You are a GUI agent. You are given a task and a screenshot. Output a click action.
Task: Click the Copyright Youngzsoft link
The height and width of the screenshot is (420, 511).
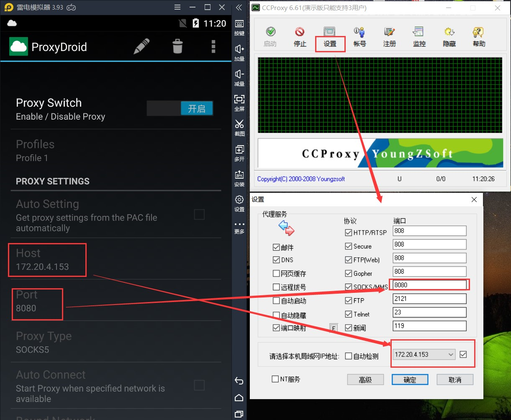(x=301, y=179)
